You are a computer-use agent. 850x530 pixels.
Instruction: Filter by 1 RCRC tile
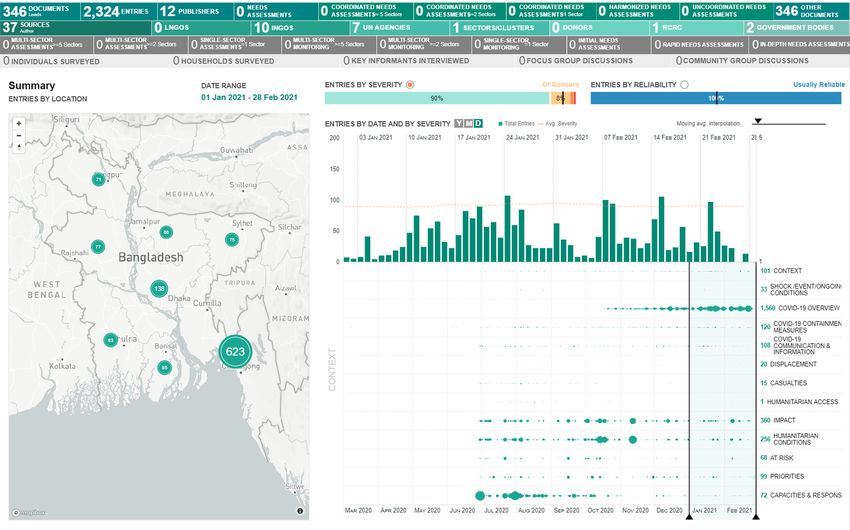coord(696,27)
